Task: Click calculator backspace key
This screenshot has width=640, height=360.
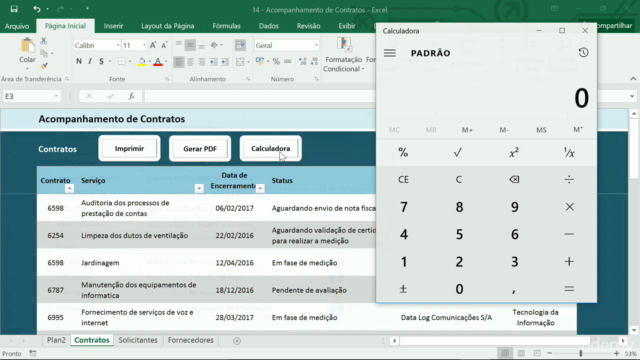Action: 514,180
